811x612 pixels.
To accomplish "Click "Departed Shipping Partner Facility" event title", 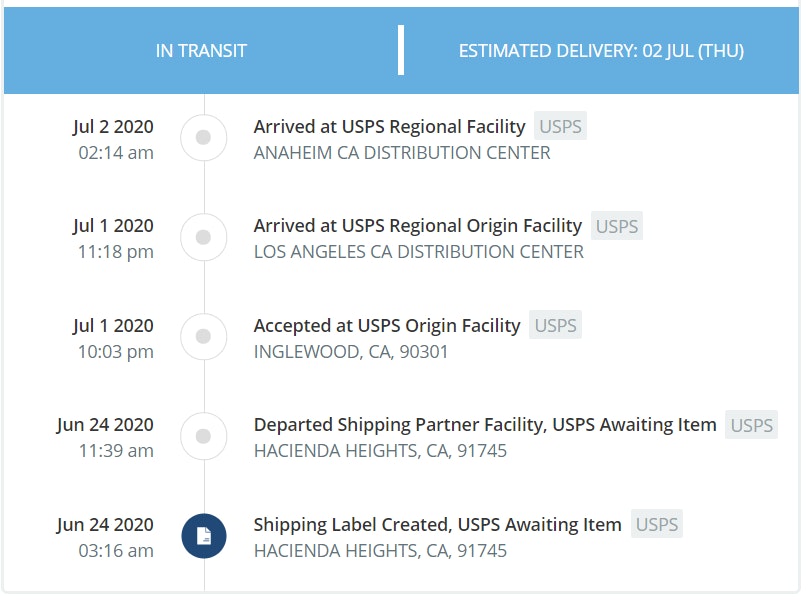I will 485,425.
